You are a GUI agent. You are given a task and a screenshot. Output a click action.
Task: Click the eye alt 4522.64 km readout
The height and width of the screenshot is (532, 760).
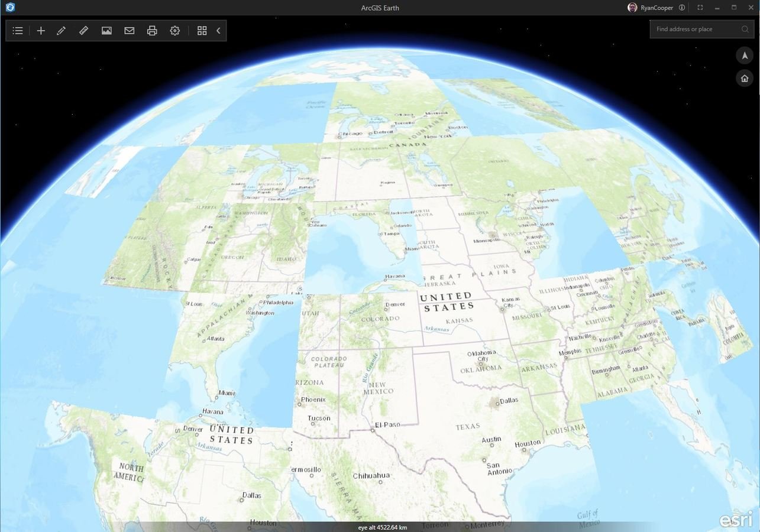(382, 527)
